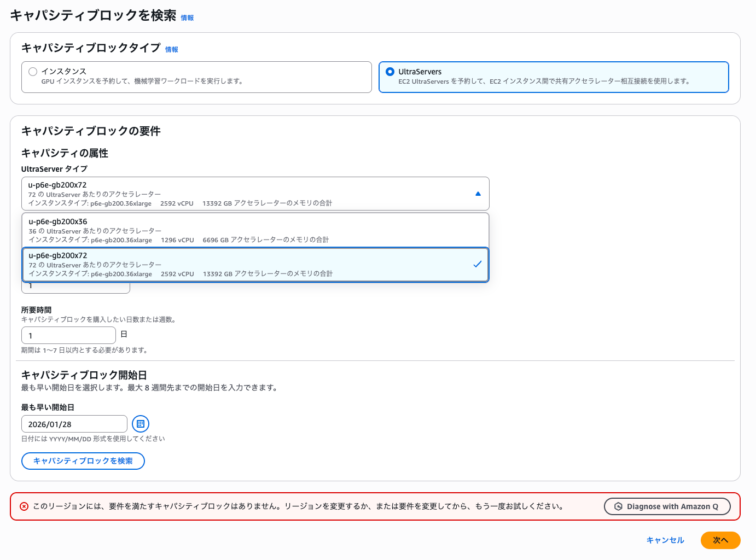Open 情報 link beside キャパシティブロックを検索 heading

[187, 18]
